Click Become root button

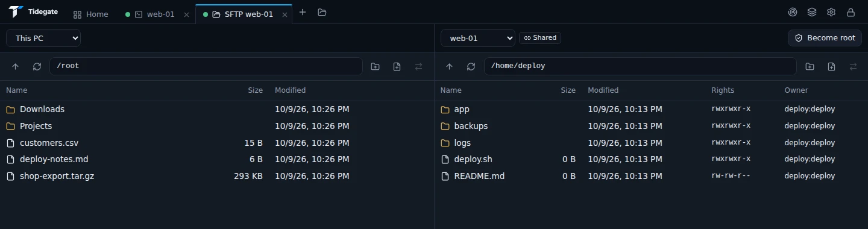coord(825,38)
